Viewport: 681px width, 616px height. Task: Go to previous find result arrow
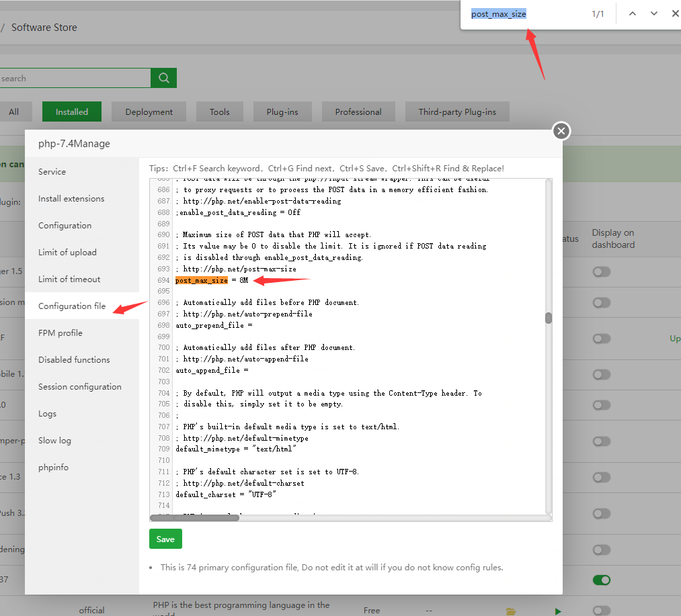coord(633,14)
